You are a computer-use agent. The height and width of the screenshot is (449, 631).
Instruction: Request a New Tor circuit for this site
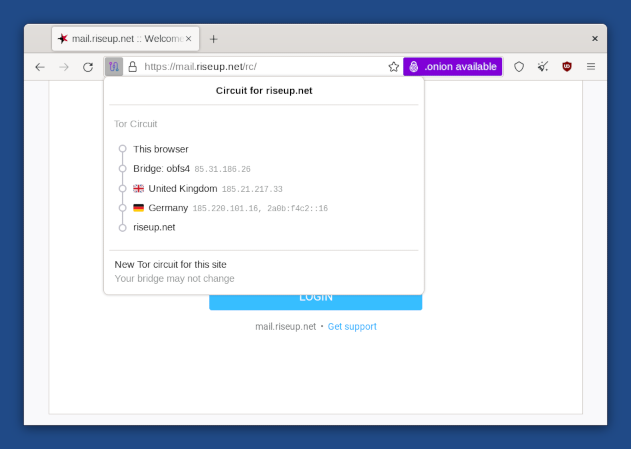(x=177, y=265)
